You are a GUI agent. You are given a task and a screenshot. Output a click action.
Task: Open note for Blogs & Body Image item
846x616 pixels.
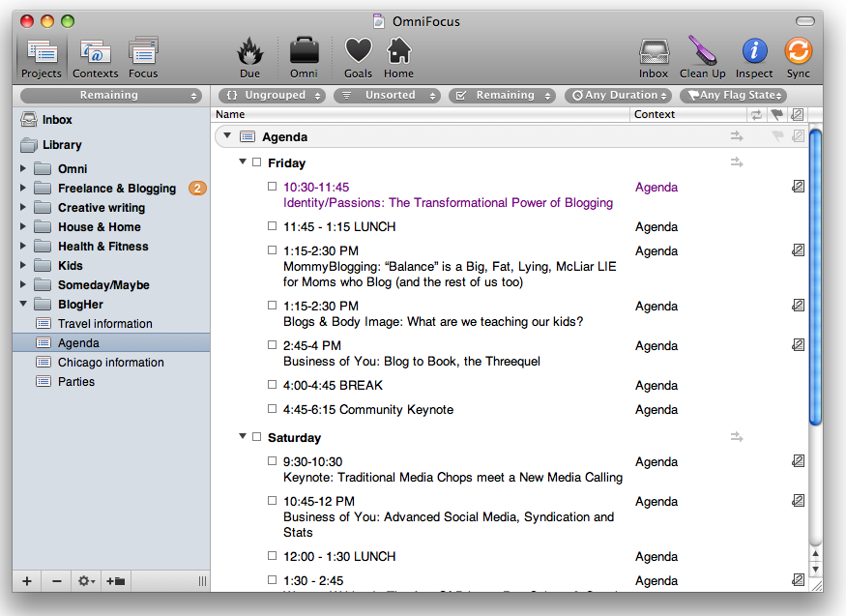click(798, 306)
